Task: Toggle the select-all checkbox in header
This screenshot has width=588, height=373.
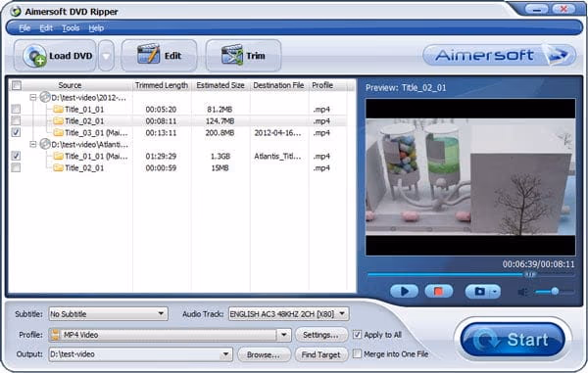Action: point(17,85)
